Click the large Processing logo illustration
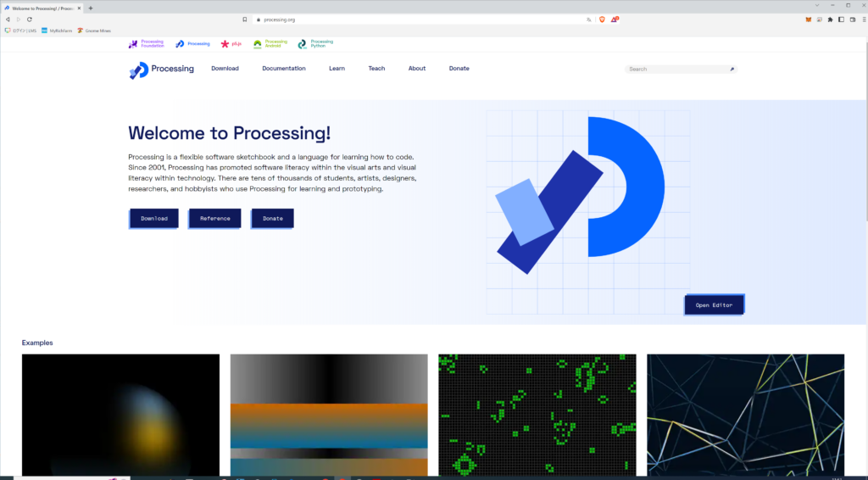The height and width of the screenshot is (480, 868). [580, 195]
